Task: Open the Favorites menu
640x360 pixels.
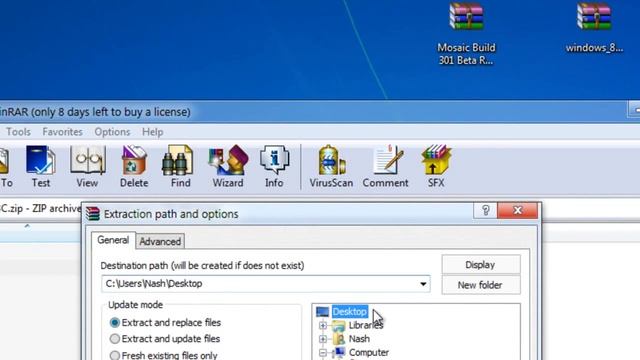Action: (62, 132)
